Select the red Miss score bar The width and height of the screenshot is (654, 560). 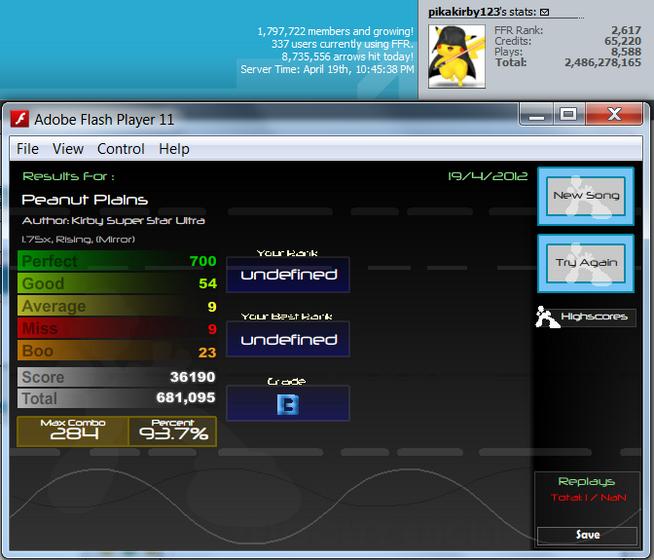pyautogui.click(x=117, y=329)
